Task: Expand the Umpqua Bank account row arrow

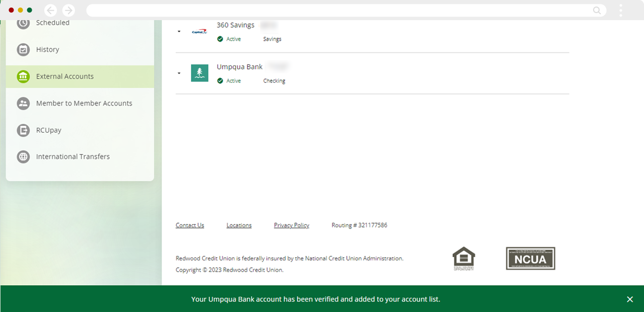Action: (x=179, y=73)
